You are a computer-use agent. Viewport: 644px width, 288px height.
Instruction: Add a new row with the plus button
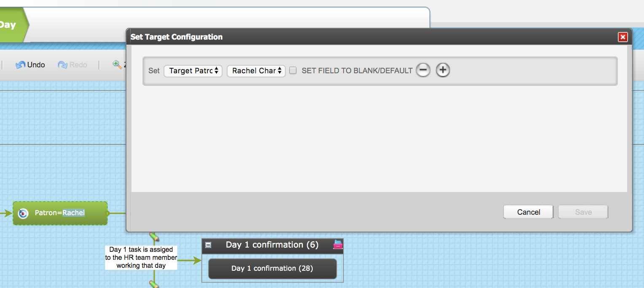point(443,70)
